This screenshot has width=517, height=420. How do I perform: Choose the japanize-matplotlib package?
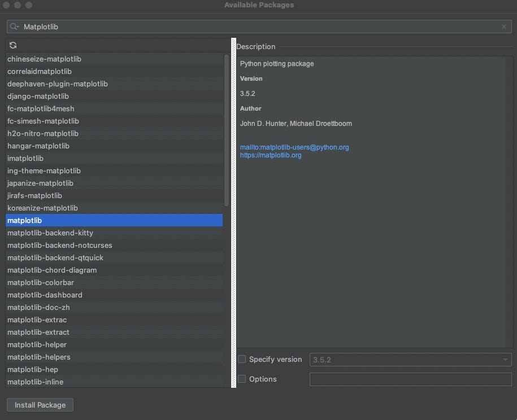[x=114, y=183]
